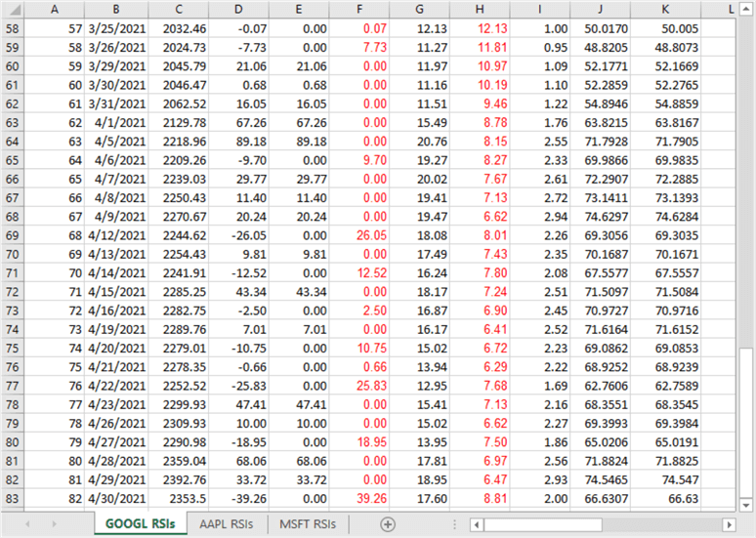756x538 pixels.
Task: Click horizontal scrollbar left arrow
Action: 477,524
